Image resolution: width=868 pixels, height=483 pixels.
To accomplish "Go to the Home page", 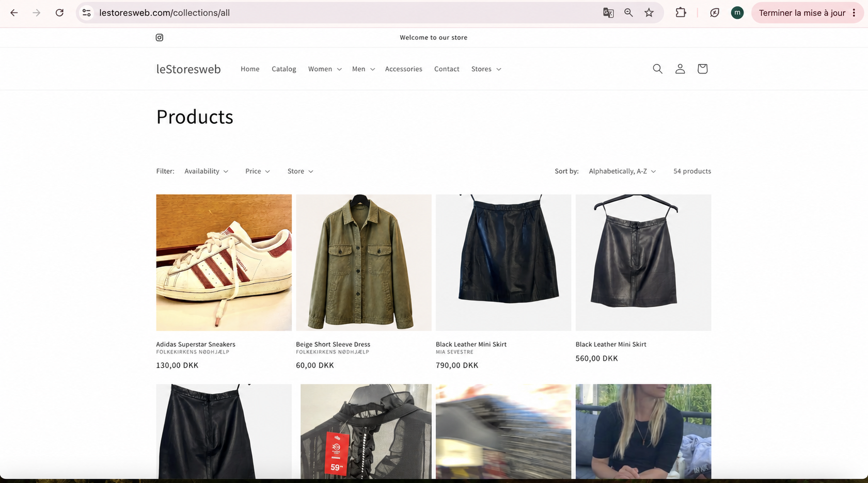I will click(250, 69).
